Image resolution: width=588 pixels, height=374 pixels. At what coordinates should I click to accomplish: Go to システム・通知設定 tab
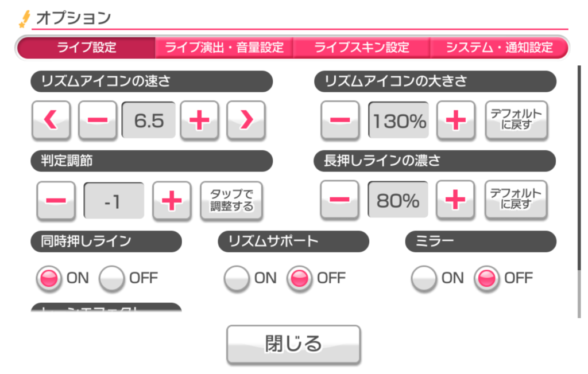pos(499,48)
